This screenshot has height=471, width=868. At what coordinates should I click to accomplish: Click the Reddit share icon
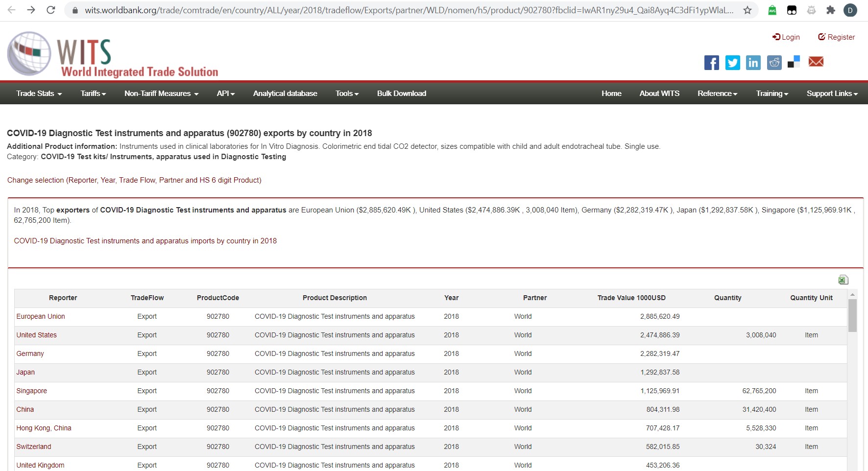tap(774, 63)
